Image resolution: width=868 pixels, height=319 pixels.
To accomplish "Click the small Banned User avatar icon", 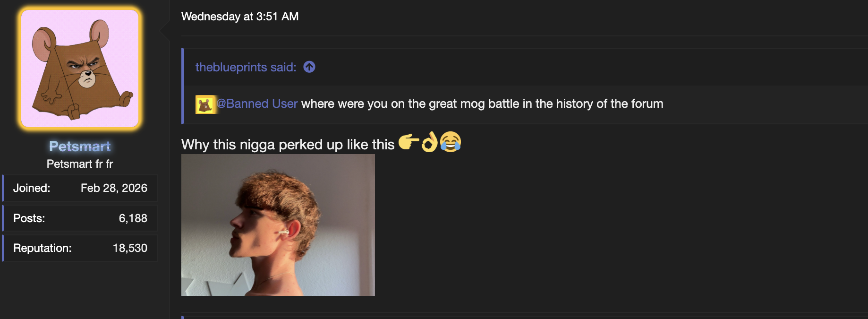I will click(205, 104).
